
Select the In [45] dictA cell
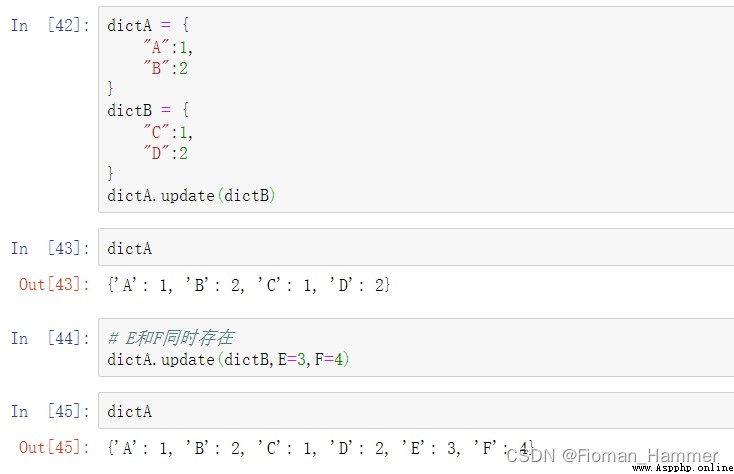(x=416, y=410)
